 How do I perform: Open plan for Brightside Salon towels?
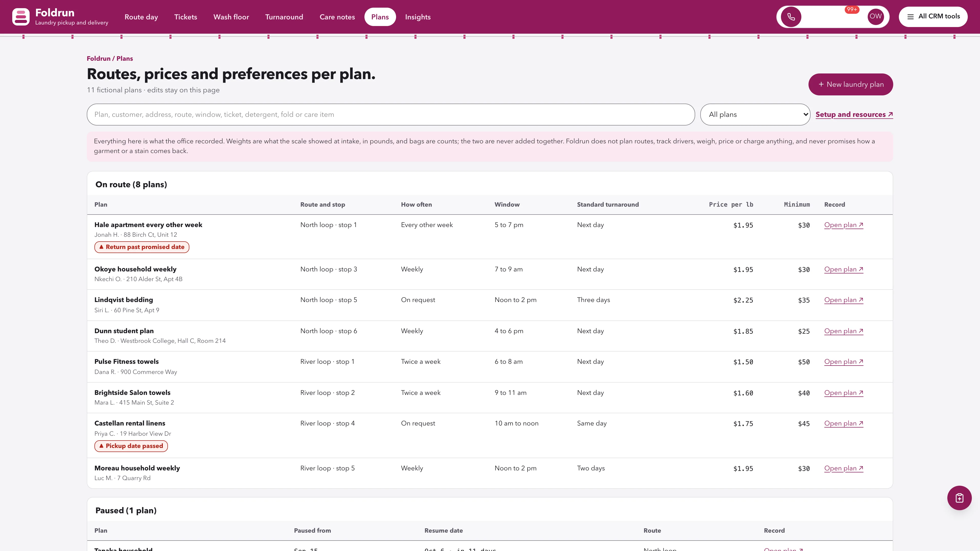point(843,393)
